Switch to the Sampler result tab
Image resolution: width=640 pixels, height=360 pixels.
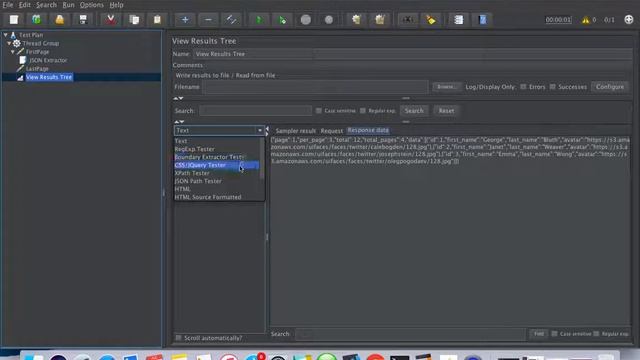coord(296,131)
